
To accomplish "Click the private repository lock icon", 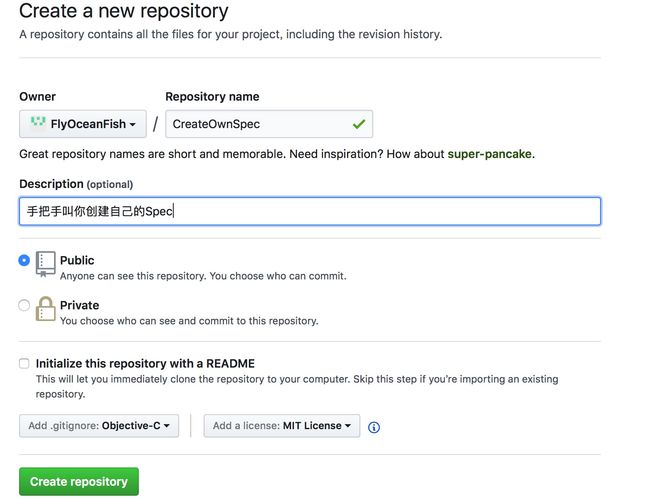I will tap(45, 309).
